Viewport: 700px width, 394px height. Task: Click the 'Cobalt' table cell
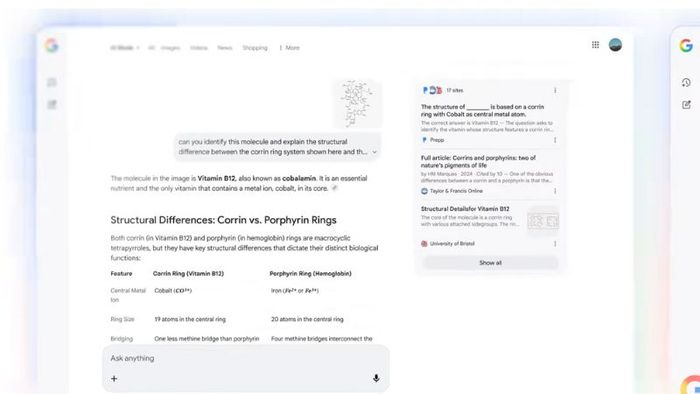click(173, 290)
